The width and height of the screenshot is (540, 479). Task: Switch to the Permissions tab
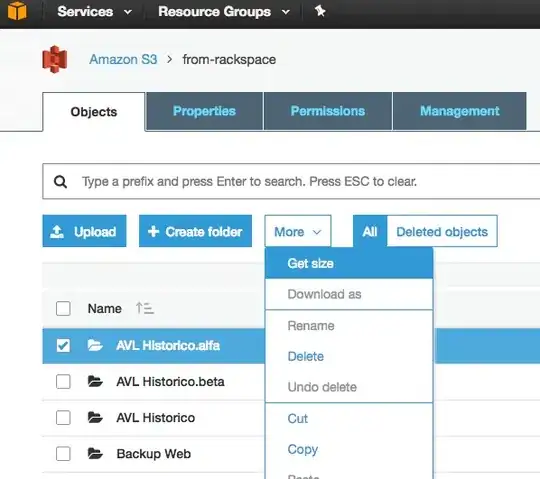point(328,111)
